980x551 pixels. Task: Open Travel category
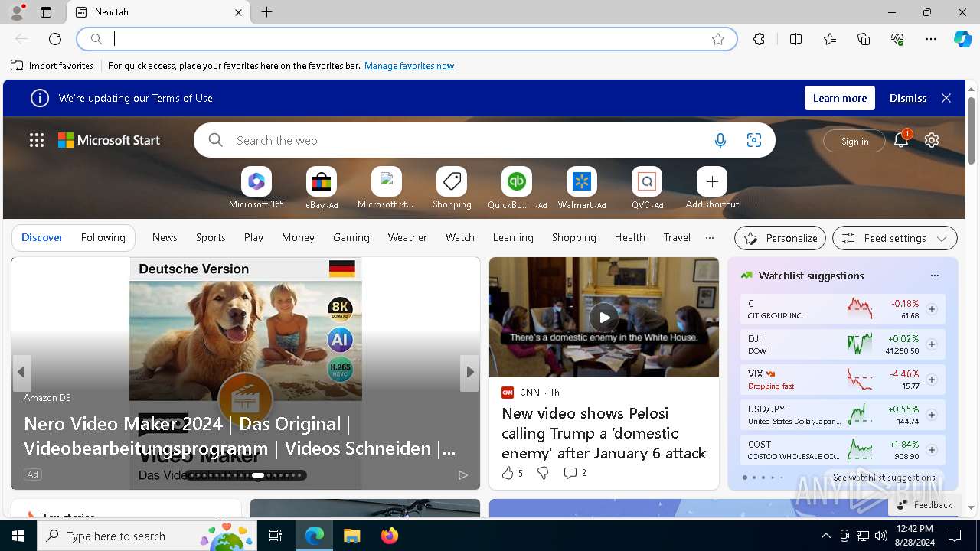pyautogui.click(x=677, y=238)
